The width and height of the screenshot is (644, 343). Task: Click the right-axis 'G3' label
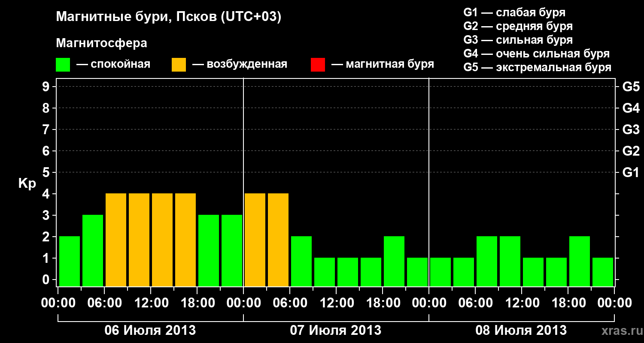631,129
